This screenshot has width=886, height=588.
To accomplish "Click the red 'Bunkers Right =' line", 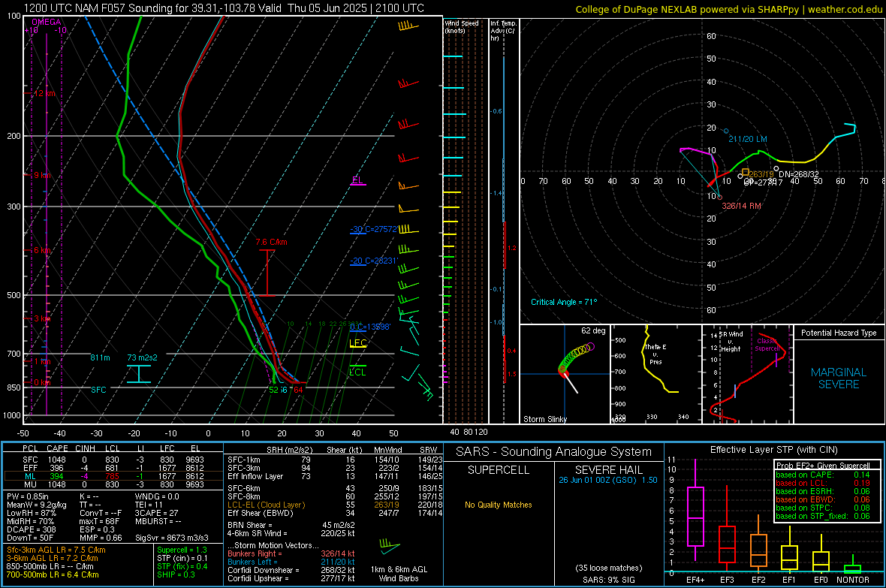I will click(x=291, y=553).
